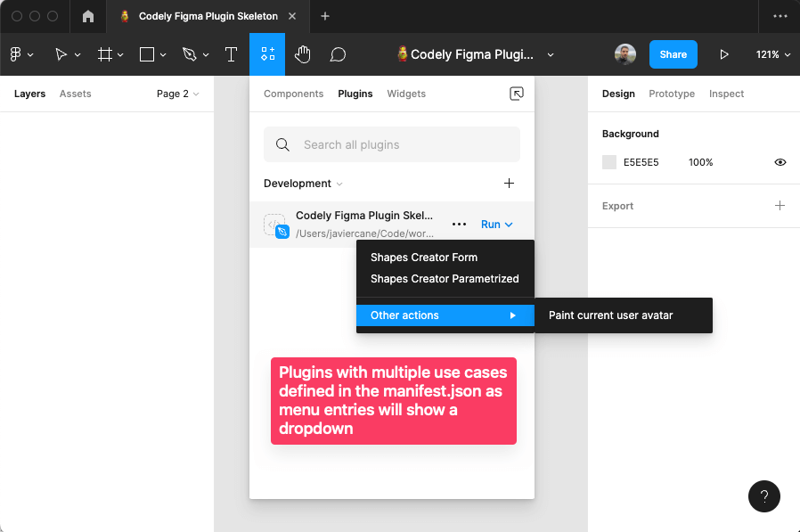Select the Text tool
This screenshot has width=800, height=532.
coord(231,54)
